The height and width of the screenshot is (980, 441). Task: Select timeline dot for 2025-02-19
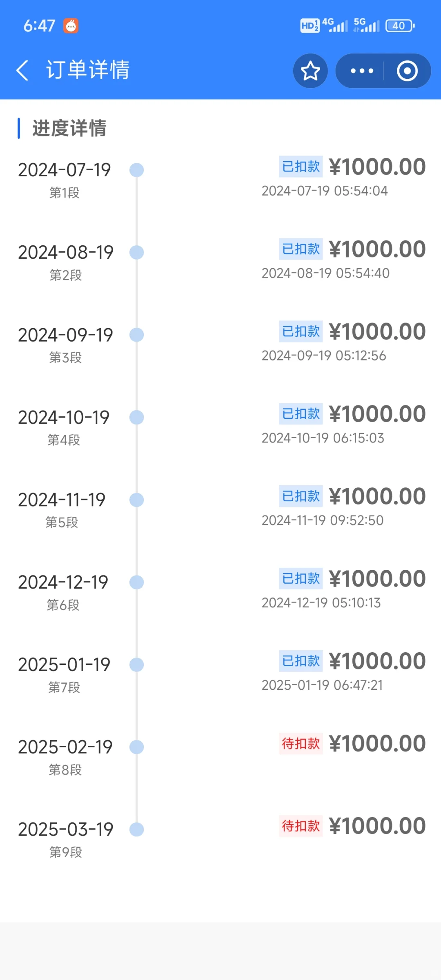pyautogui.click(x=136, y=747)
